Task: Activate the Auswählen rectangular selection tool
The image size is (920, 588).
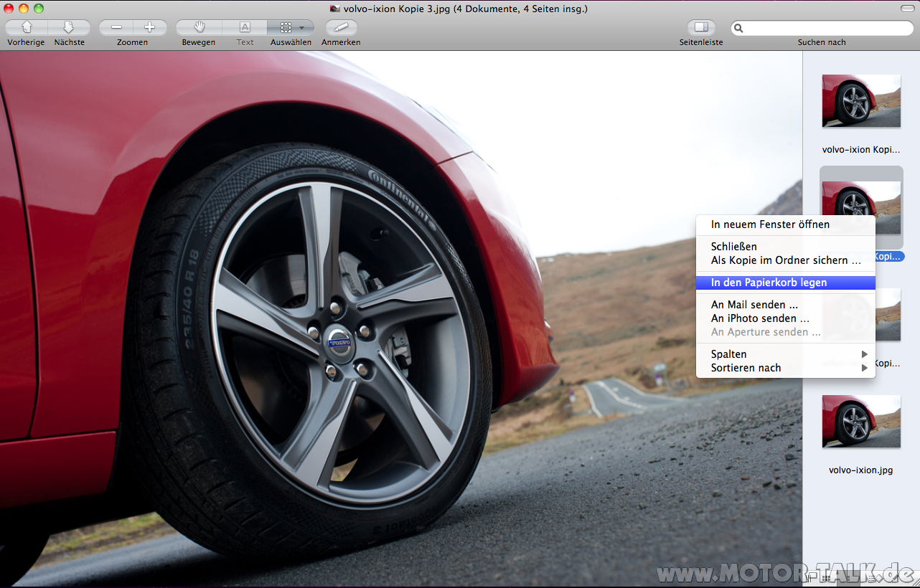Action: point(285,27)
